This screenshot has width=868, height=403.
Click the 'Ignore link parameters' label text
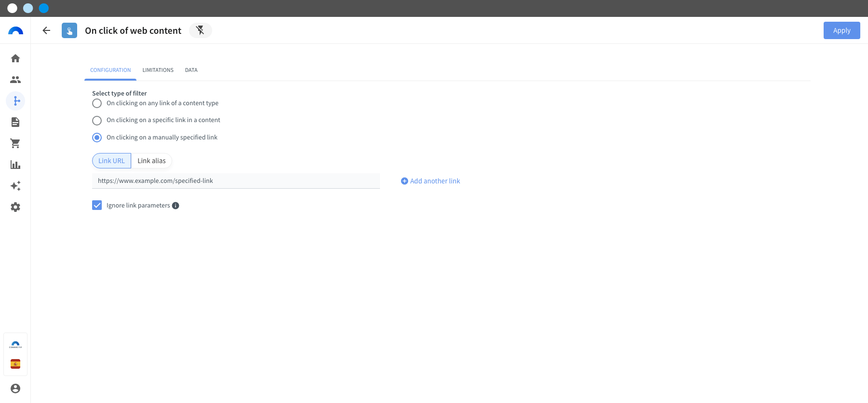[138, 206]
